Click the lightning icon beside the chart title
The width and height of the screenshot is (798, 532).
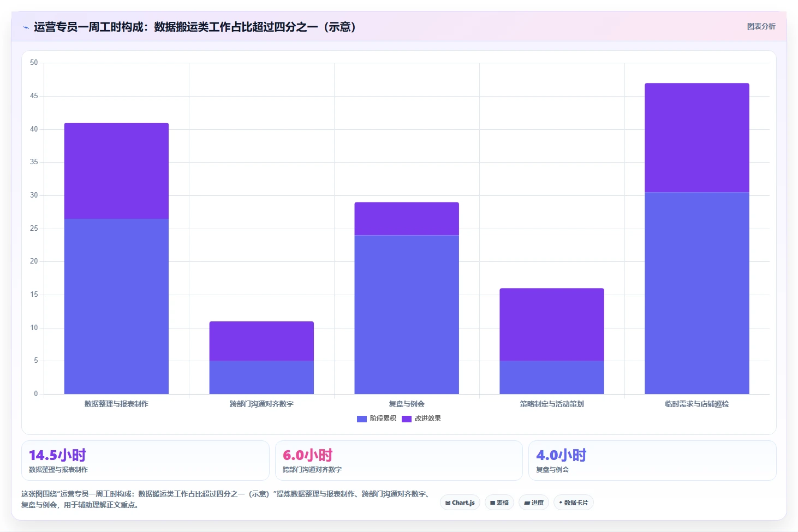[26, 27]
